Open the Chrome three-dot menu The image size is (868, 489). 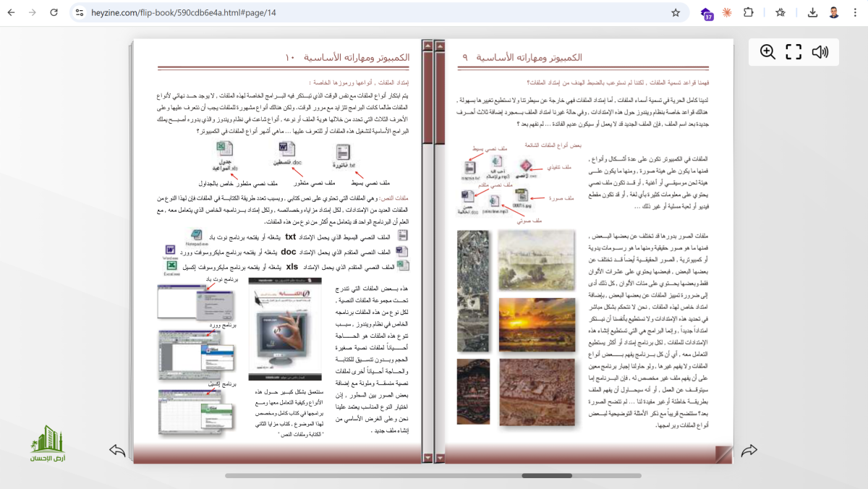(855, 12)
